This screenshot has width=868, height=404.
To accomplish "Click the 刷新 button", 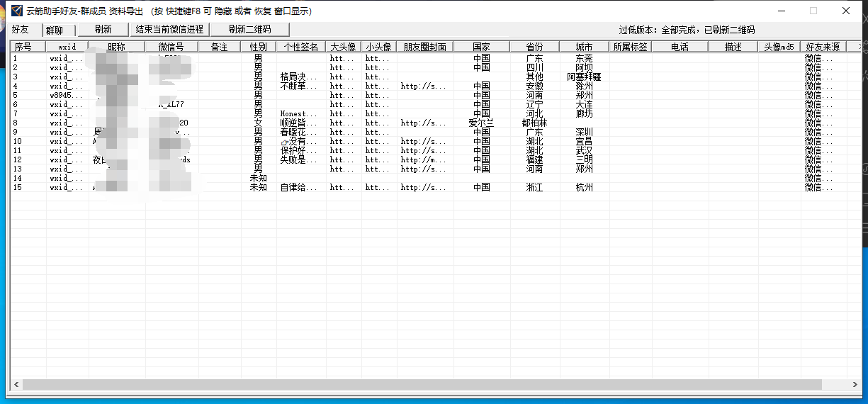I will [103, 30].
